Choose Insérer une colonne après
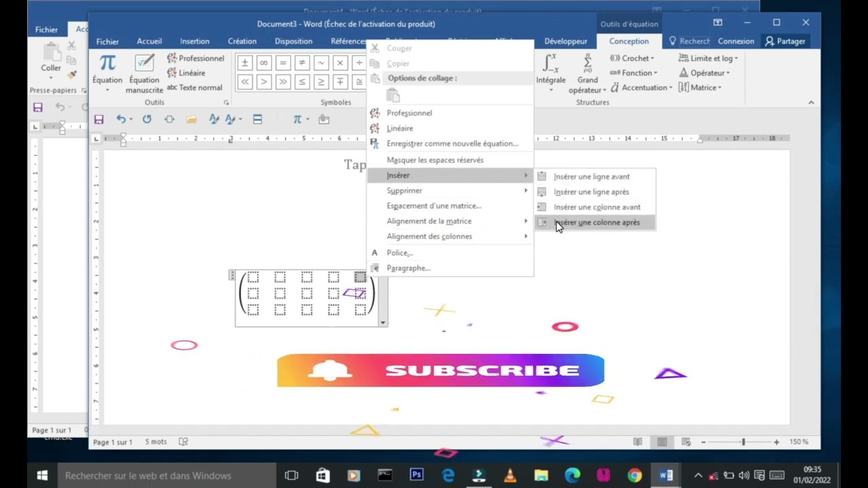Image resolution: width=868 pixels, height=488 pixels. click(x=595, y=222)
